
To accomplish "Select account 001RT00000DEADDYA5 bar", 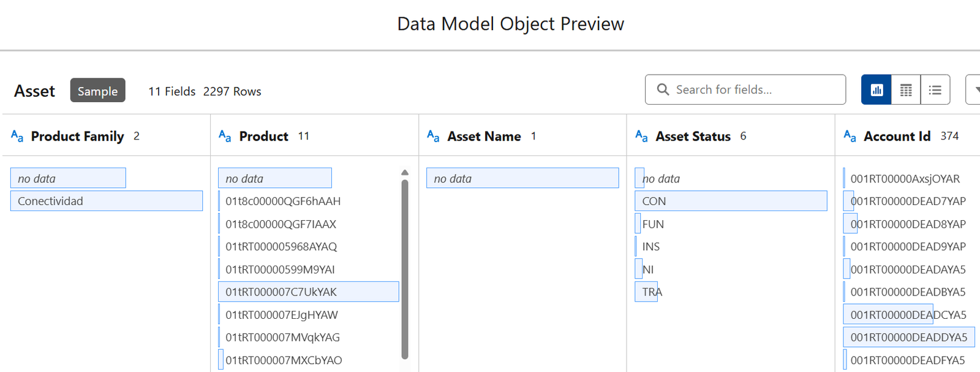I will coord(908,337).
